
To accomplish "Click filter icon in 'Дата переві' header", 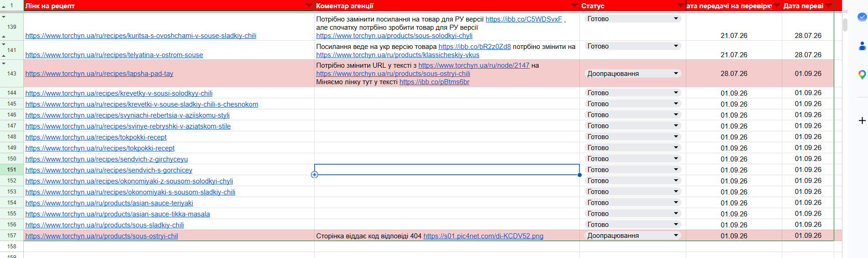I will click(829, 5).
